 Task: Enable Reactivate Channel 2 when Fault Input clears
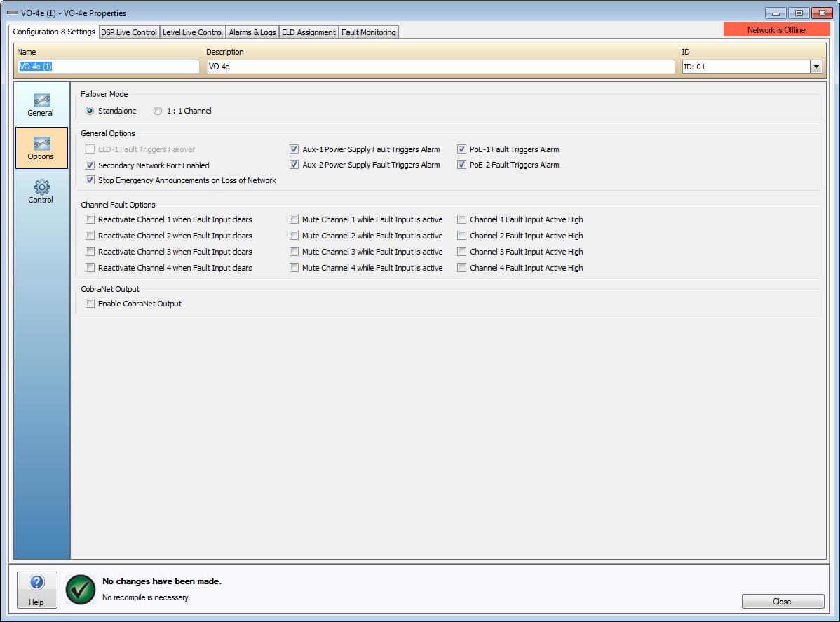90,236
